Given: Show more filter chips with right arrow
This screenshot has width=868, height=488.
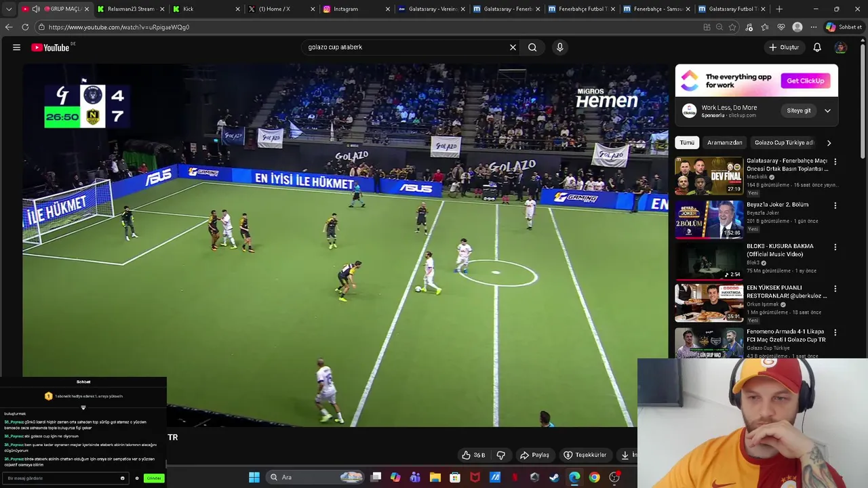Looking at the screenshot, I should (x=829, y=143).
